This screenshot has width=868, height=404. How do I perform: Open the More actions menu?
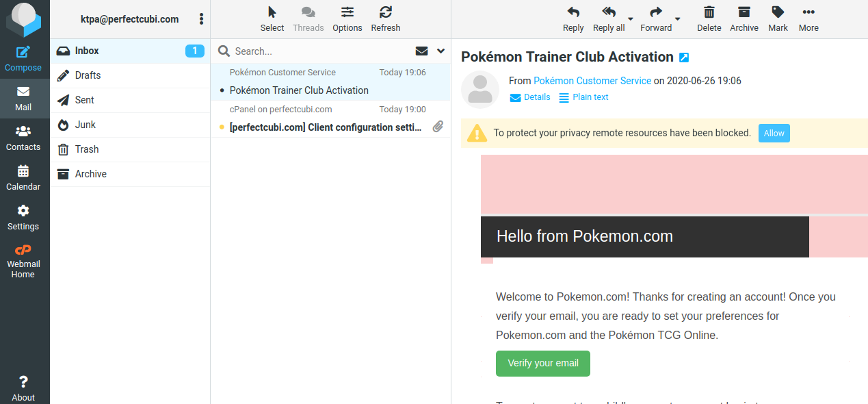pos(808,19)
